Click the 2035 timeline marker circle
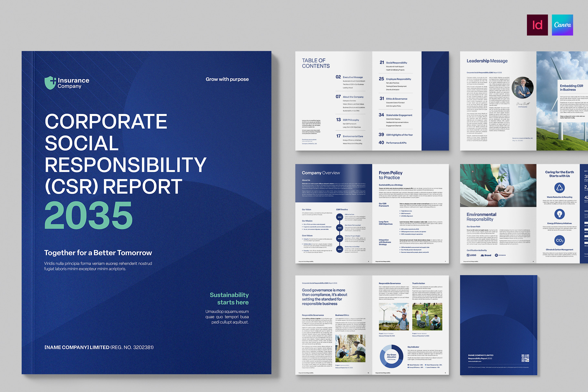Viewport: 588px width, 392px height. [340, 249]
